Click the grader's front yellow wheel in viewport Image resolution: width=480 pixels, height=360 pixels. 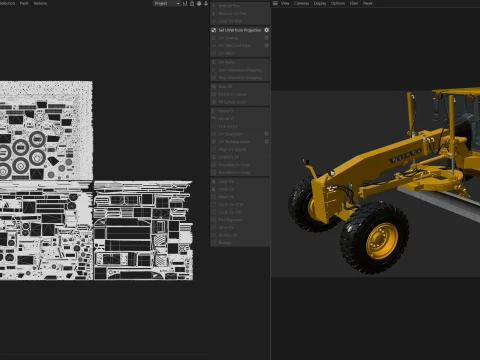coord(381,240)
